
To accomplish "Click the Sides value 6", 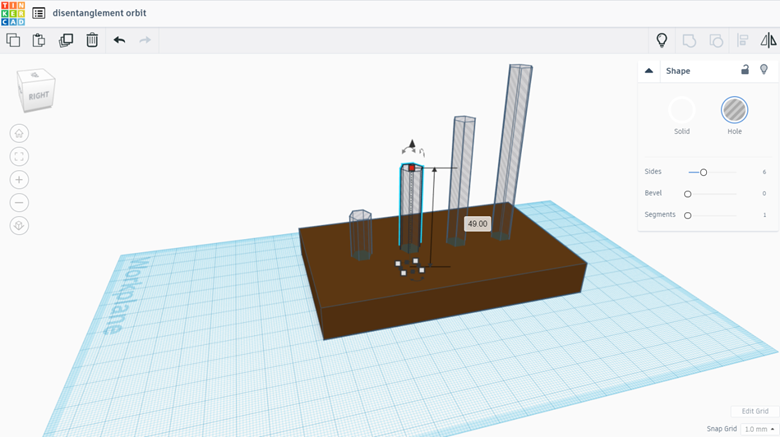I will (x=764, y=172).
